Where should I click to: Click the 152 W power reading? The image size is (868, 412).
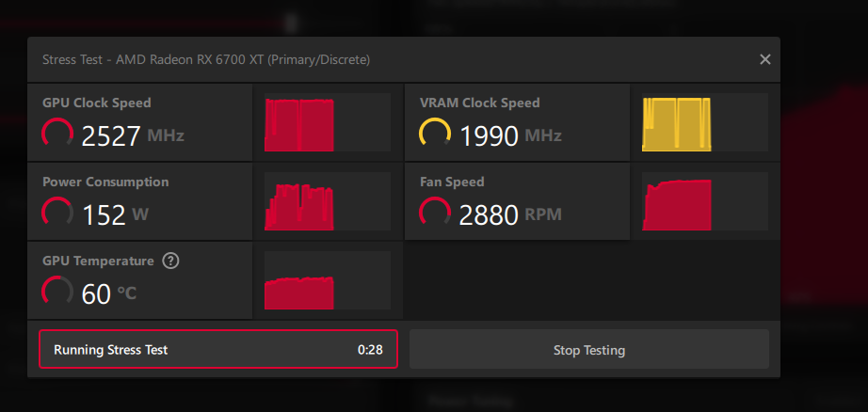pyautogui.click(x=115, y=214)
